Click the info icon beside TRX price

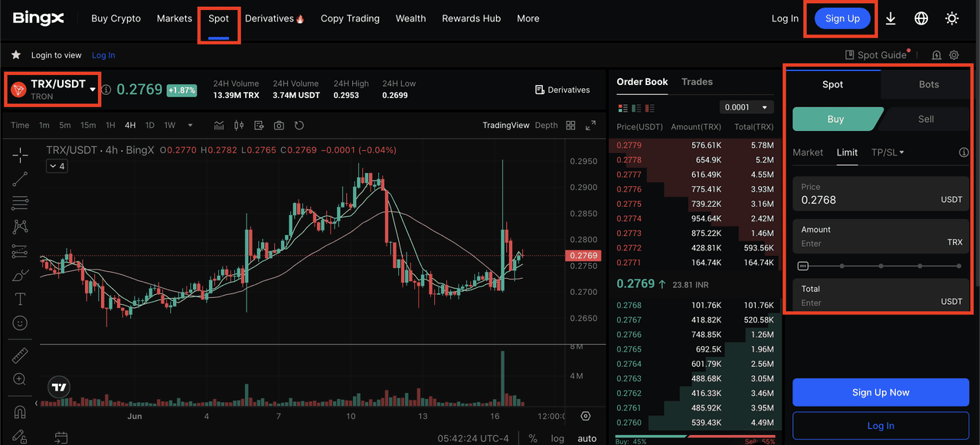[106, 90]
